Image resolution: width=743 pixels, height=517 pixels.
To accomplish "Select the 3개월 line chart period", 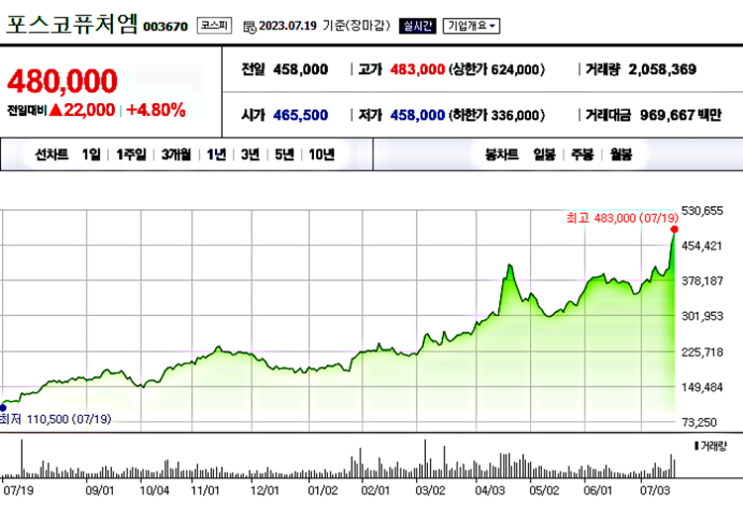I will [x=176, y=154].
